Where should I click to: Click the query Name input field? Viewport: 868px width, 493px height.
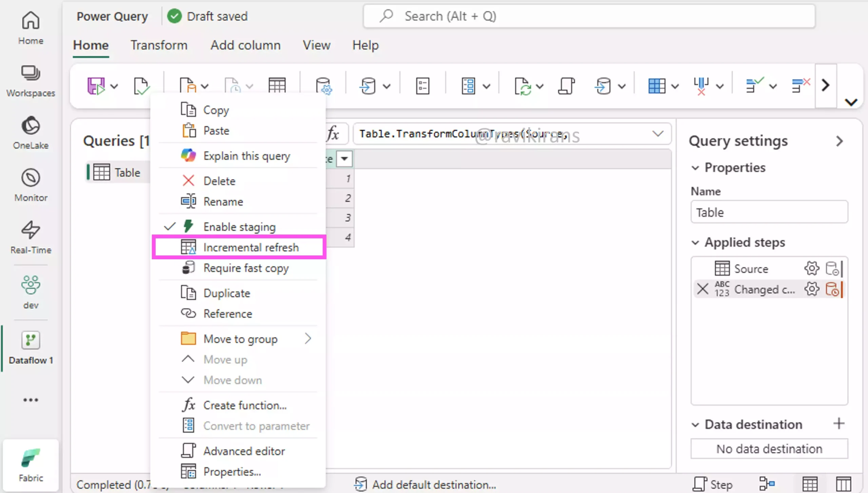[769, 212]
